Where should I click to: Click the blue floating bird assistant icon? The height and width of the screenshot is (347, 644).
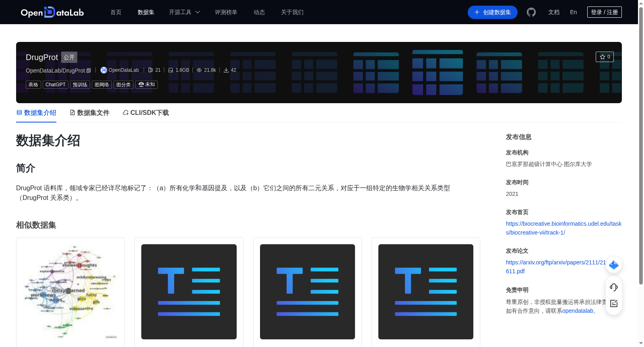pyautogui.click(x=614, y=265)
